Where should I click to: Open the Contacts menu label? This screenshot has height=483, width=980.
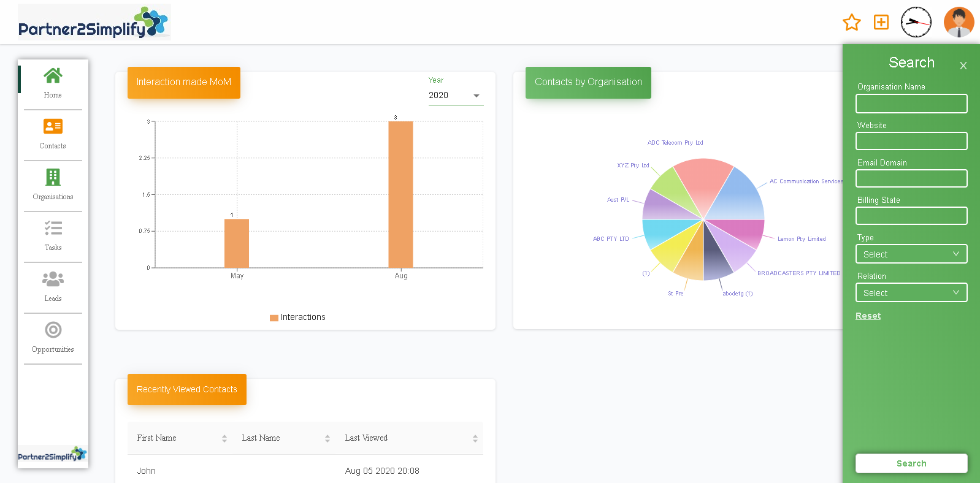(x=53, y=146)
